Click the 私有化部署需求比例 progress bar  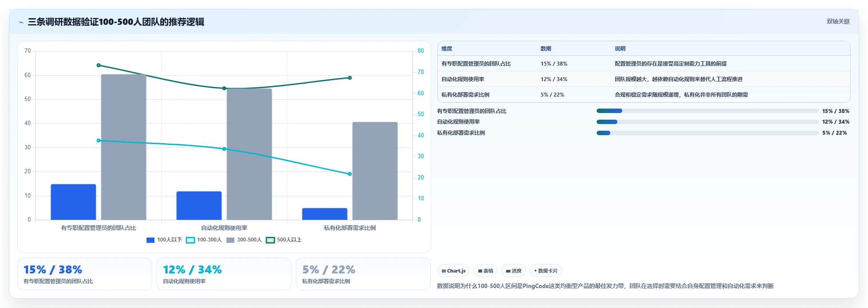pos(707,133)
